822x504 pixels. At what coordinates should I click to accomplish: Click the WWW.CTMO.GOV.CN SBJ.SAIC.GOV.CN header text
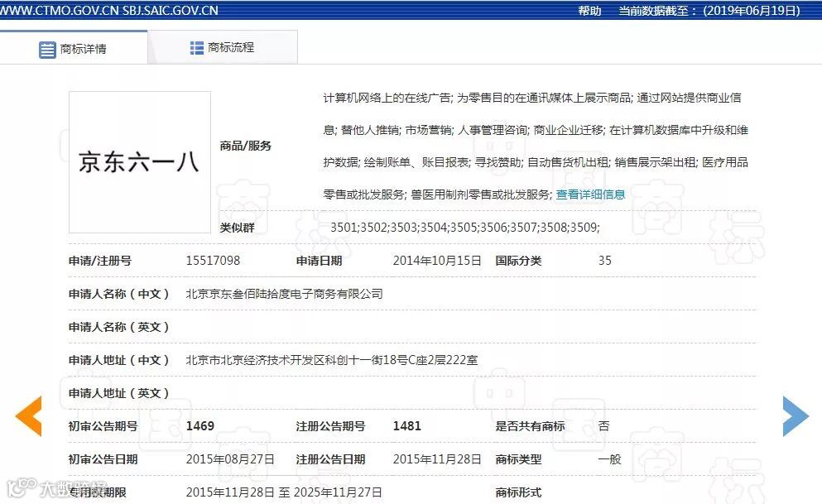pos(109,11)
